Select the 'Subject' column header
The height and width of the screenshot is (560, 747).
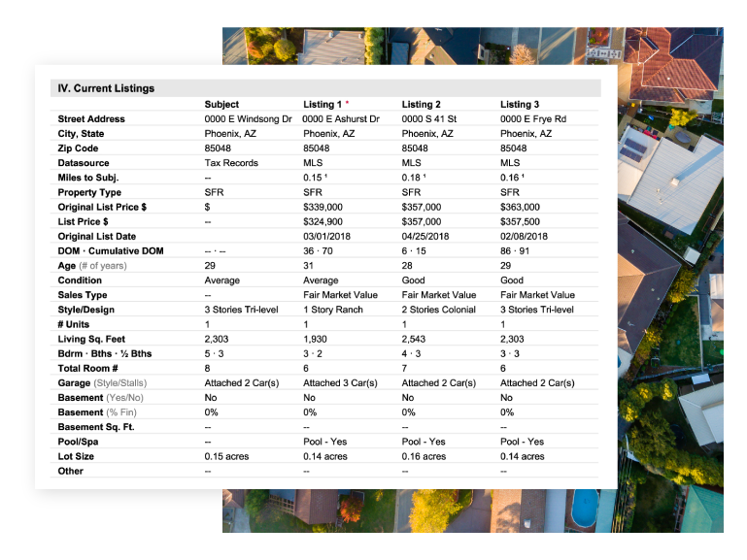(221, 104)
